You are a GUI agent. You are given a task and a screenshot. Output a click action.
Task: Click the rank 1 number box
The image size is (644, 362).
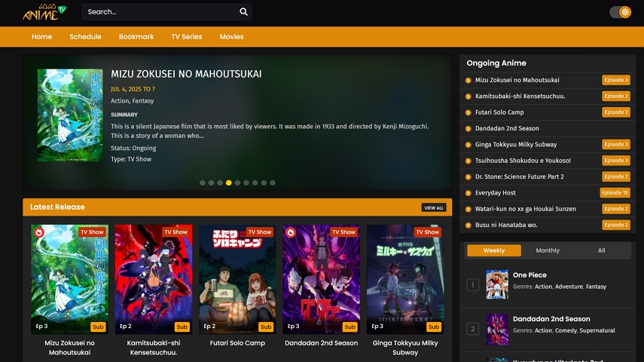(473, 284)
